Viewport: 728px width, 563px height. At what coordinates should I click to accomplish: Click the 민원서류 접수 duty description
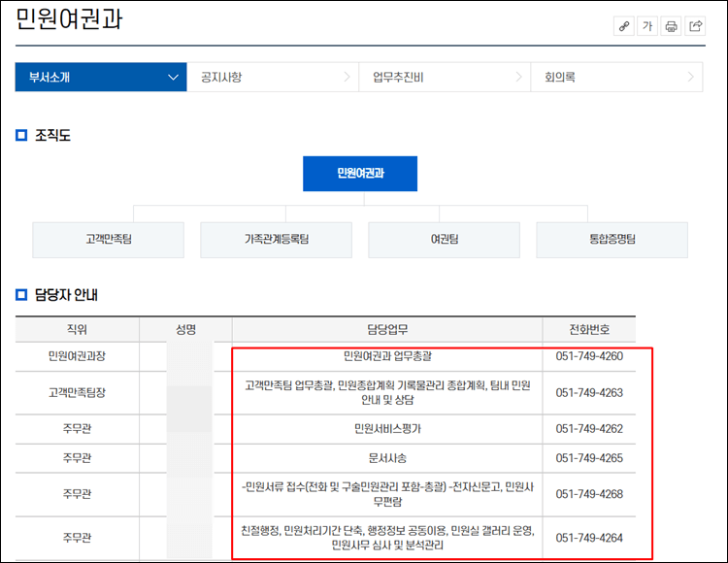coord(387,494)
